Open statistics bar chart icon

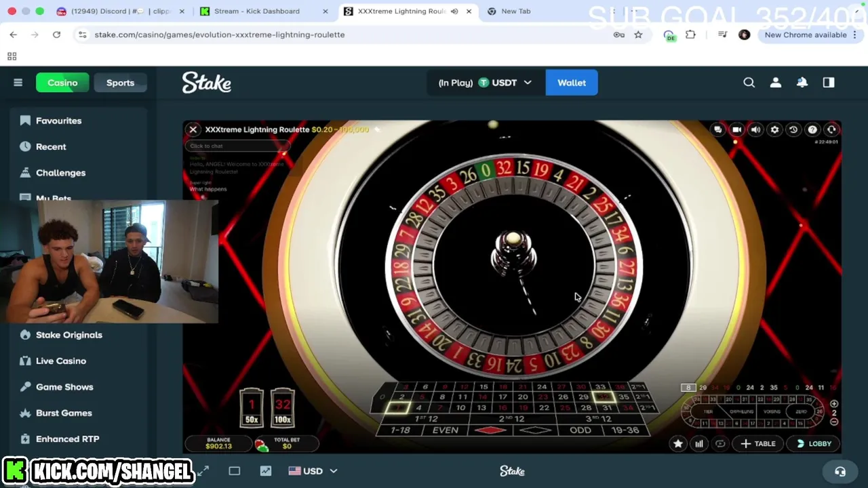[698, 444]
